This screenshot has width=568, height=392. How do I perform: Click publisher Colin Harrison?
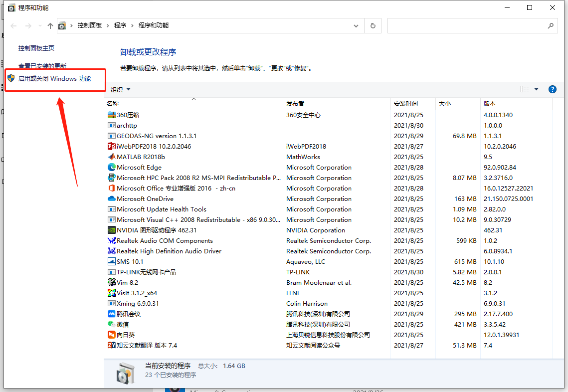pyautogui.click(x=307, y=304)
